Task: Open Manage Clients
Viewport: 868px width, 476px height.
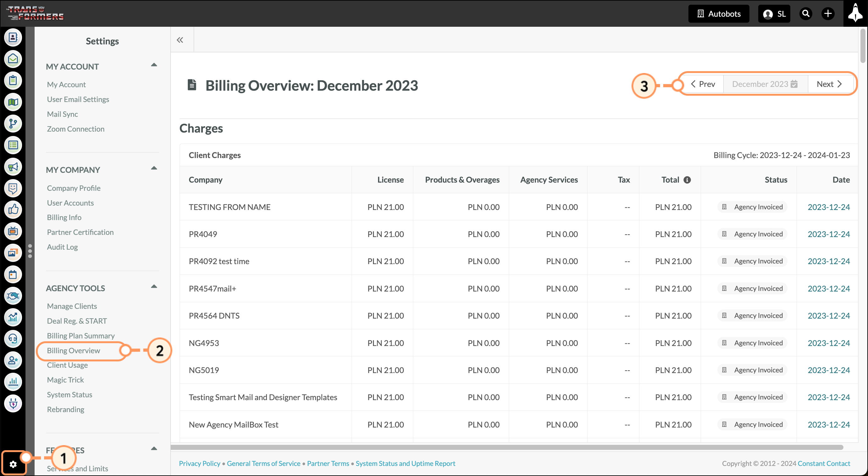Action: pos(72,306)
